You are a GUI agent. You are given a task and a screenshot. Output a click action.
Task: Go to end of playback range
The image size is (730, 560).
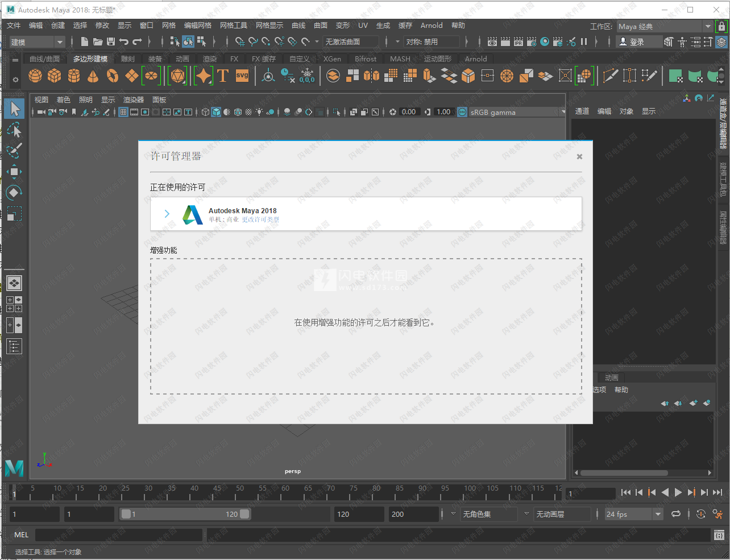pos(717,493)
